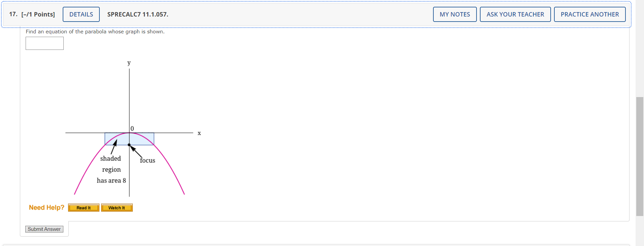Click the origin label 0 on the graph
This screenshot has width=644, height=246.
coord(132,128)
